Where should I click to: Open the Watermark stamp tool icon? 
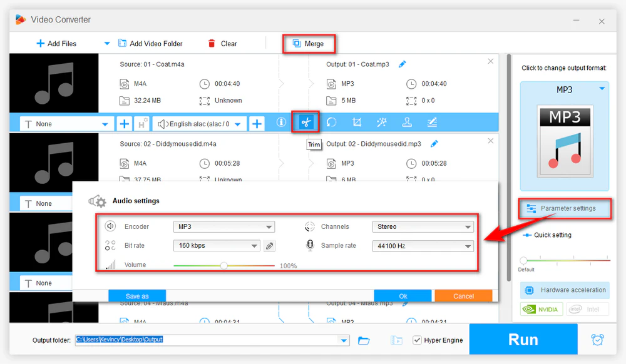pos(407,123)
